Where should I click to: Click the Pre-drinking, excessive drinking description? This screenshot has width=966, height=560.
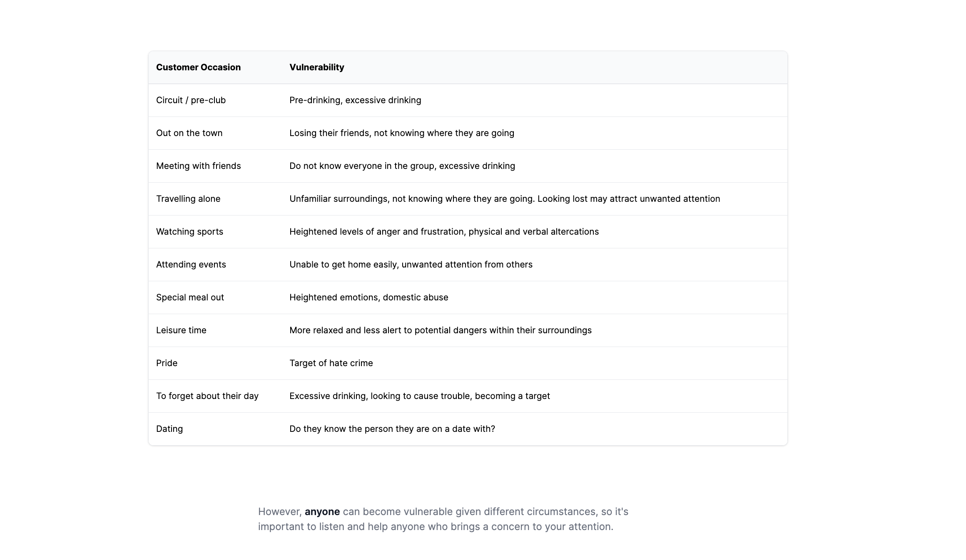pyautogui.click(x=355, y=100)
